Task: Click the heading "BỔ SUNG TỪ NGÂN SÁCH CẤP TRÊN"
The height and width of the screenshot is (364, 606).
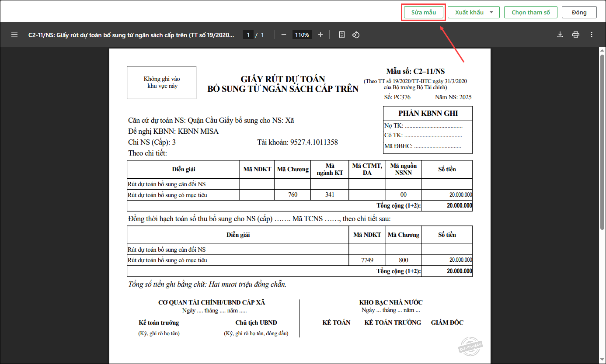Action: tap(283, 89)
